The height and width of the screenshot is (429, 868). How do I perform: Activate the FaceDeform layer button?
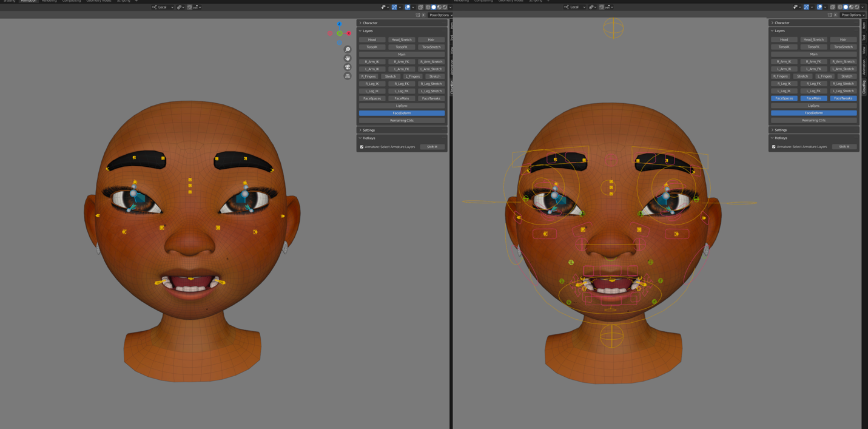[402, 113]
